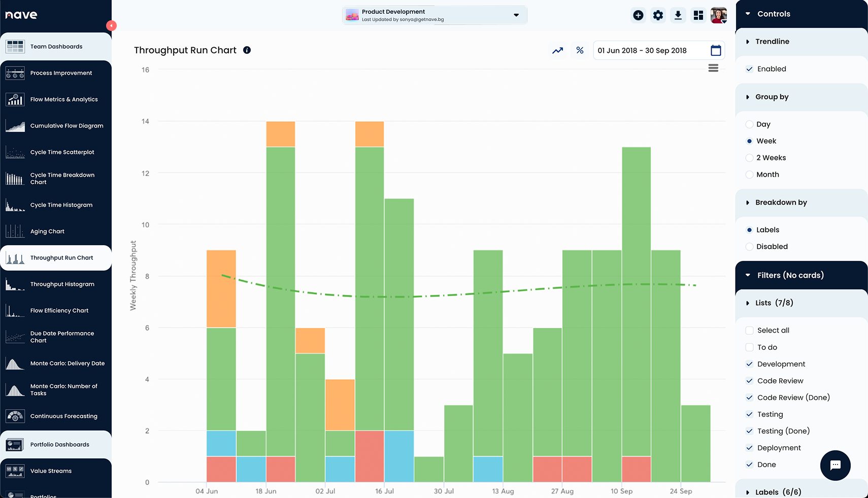The width and height of the screenshot is (868, 498).
Task: Download the dashboard data
Action: pos(678,15)
